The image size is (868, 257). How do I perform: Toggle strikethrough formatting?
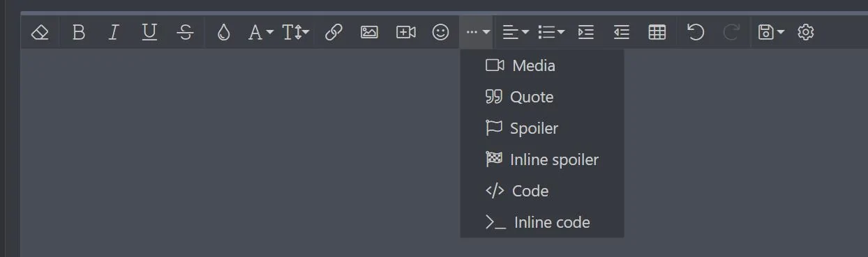185,32
